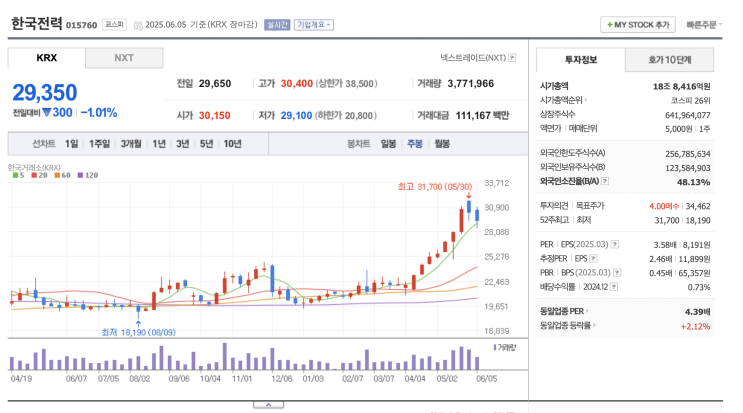Screen dimensions: 743x413
Task: Click the current price 29,350
Action: (x=45, y=92)
